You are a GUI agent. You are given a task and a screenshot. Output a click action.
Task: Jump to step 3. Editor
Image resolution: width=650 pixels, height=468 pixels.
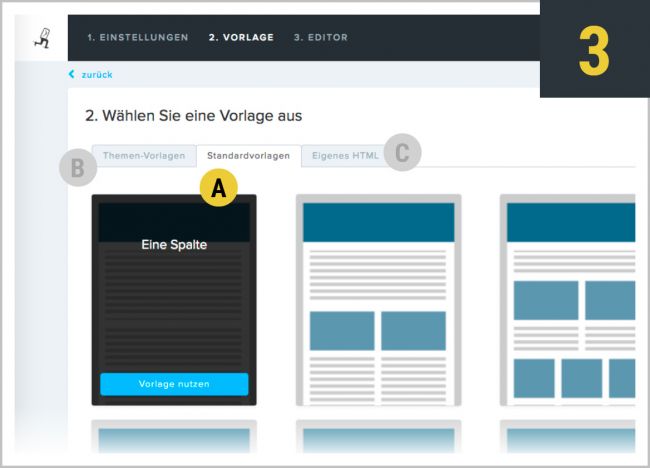(x=320, y=38)
